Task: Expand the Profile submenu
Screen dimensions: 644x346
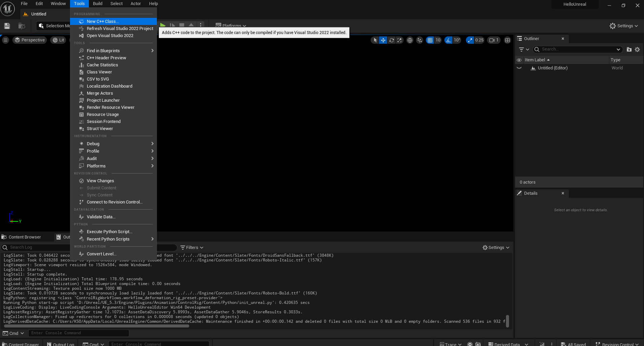Action: click(x=113, y=151)
